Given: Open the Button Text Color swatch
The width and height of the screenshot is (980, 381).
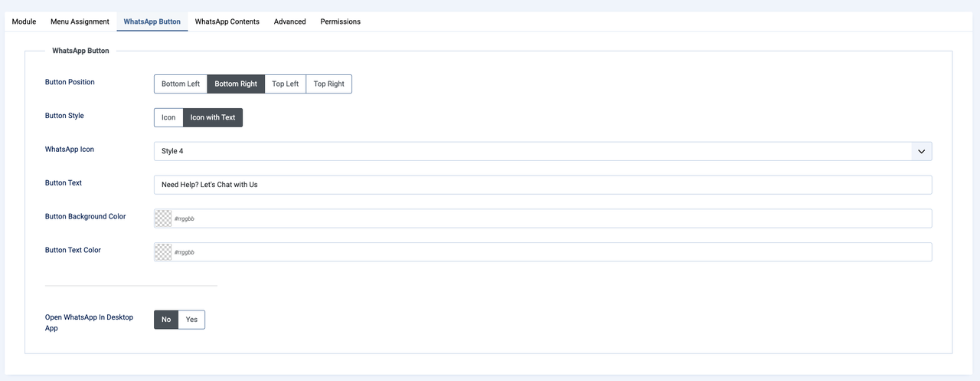Looking at the screenshot, I should [x=163, y=252].
